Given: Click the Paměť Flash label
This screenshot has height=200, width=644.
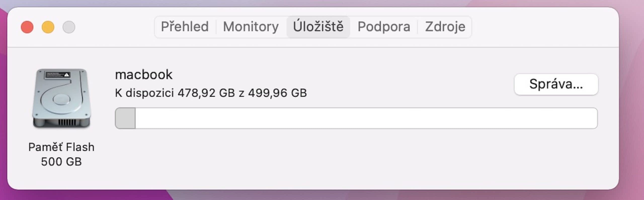Looking at the screenshot, I should click(61, 147).
